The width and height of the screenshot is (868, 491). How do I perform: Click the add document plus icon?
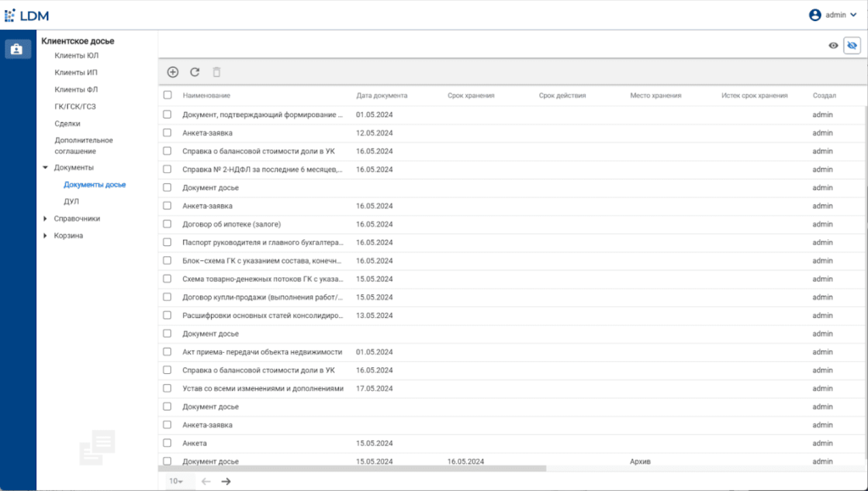coord(173,73)
